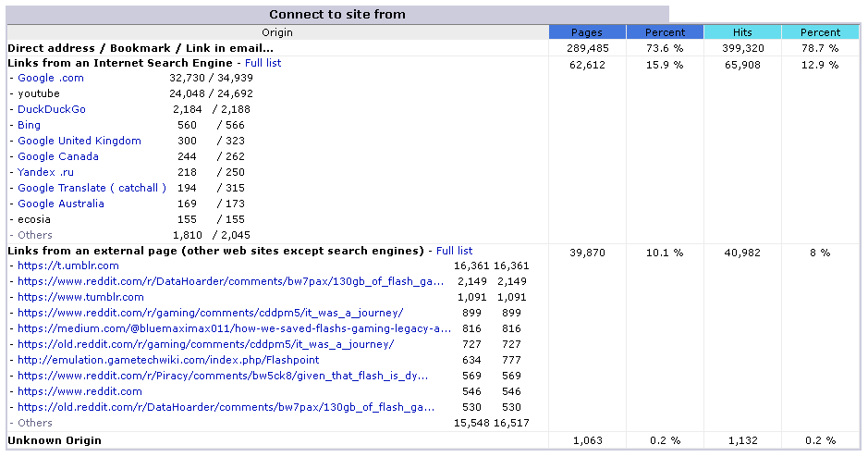Click the reddit Piracy comments link
The image size is (868, 457).
223,376
